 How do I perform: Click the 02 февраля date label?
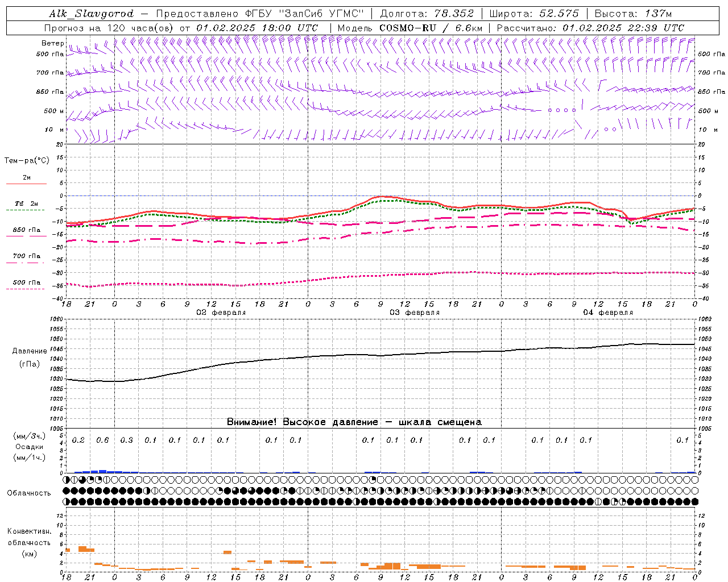coord(221,313)
